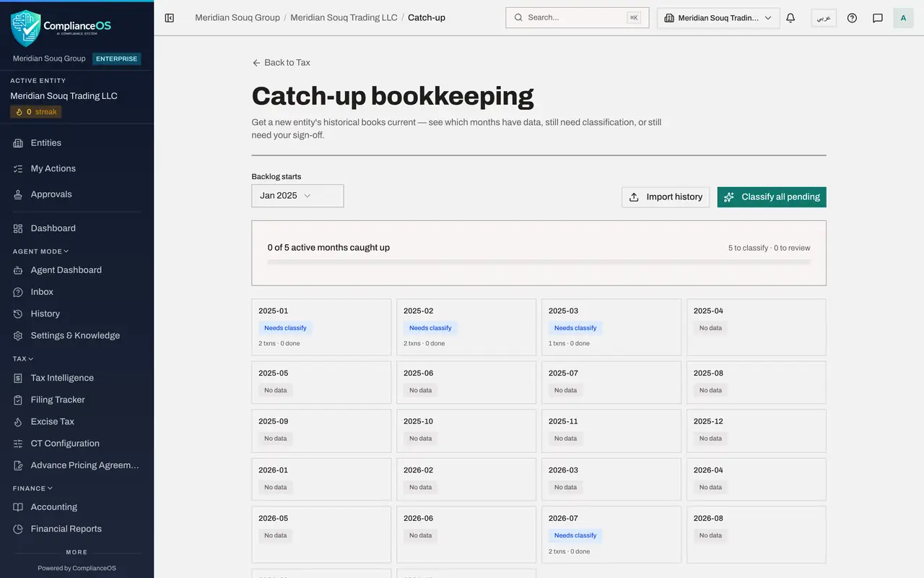Click Classify all pending
Viewport: 924px width, 578px height.
(772, 197)
